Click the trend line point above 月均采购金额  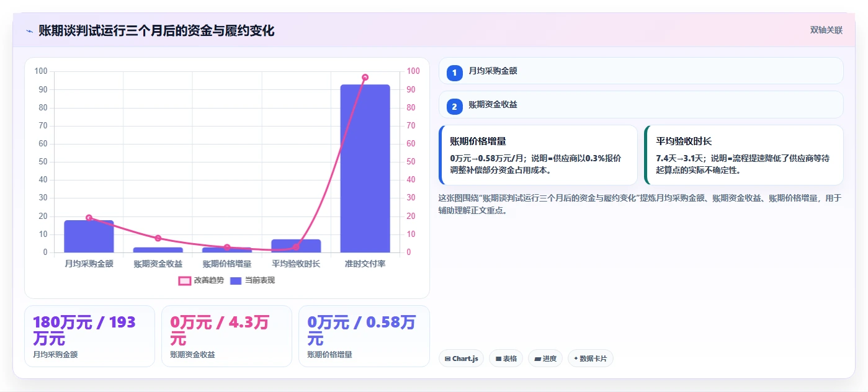click(89, 218)
